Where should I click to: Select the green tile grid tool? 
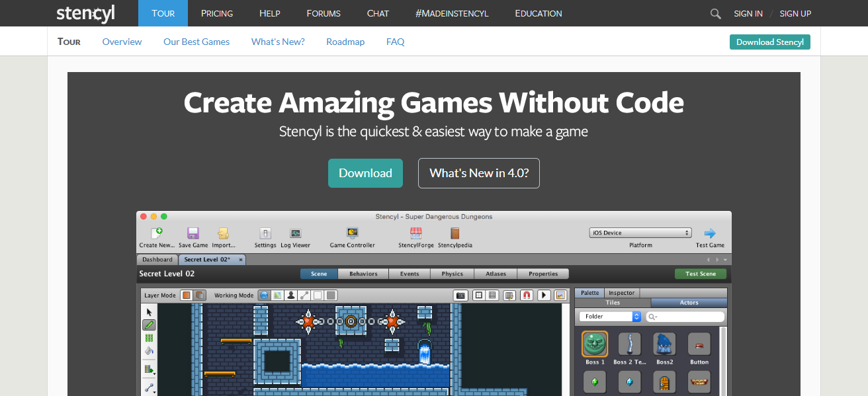coord(150,338)
